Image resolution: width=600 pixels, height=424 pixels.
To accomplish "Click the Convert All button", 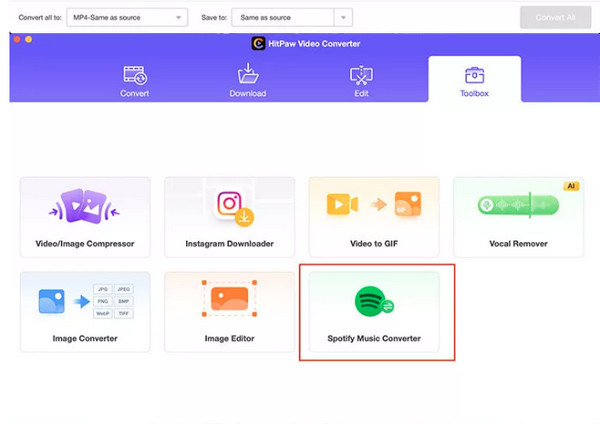I will tap(555, 18).
